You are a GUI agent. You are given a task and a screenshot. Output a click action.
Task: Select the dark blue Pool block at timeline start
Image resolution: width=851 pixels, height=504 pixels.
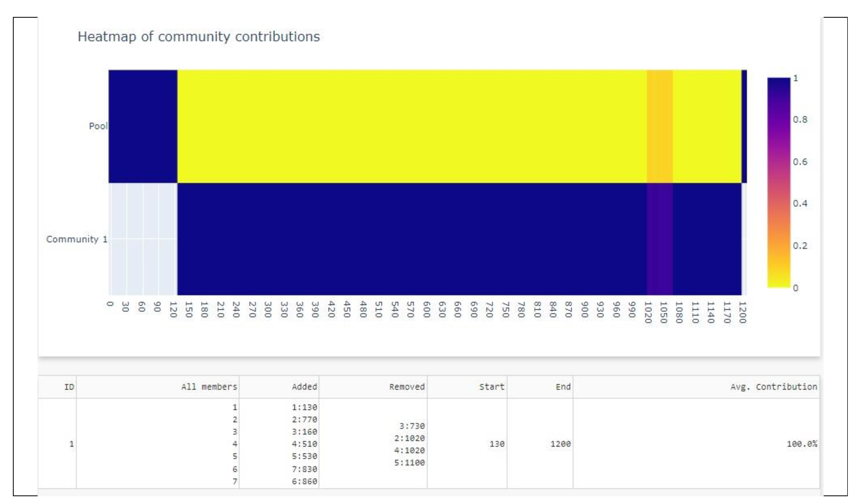click(143, 126)
